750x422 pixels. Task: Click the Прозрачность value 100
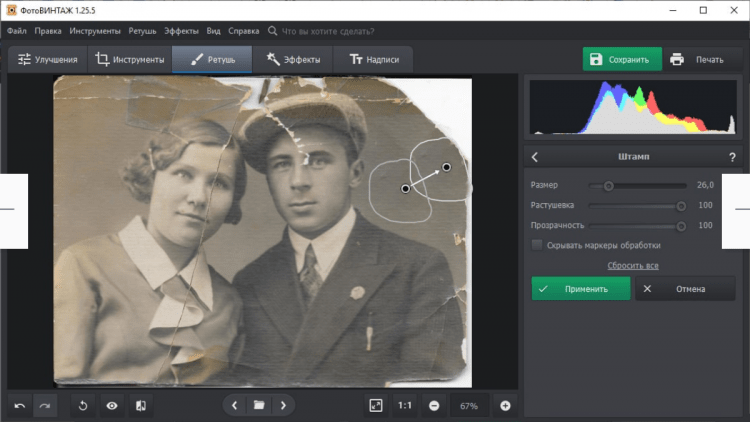705,225
